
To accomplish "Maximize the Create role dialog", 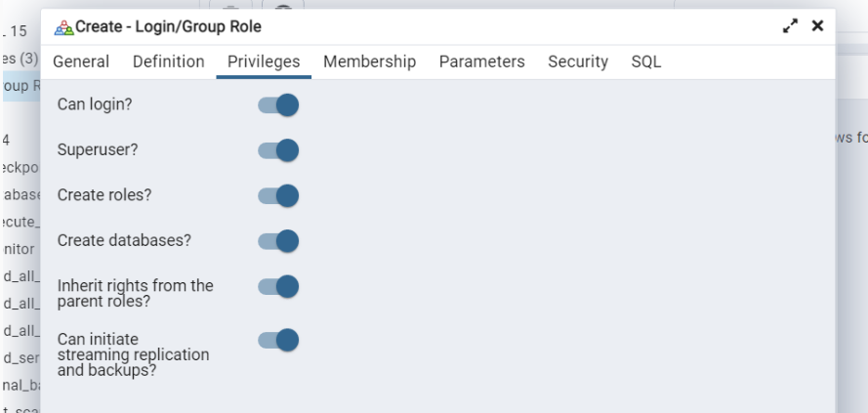I will pyautogui.click(x=790, y=26).
